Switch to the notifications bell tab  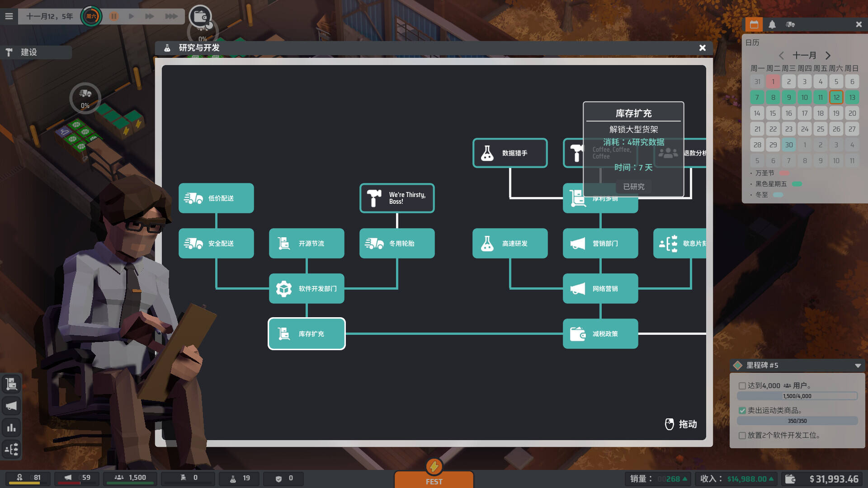[x=772, y=24]
